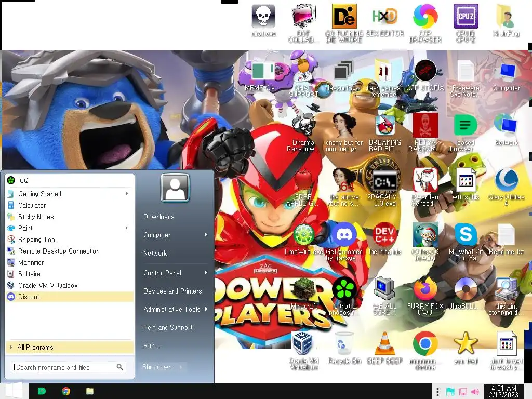Show hidden system tray icons

(x=437, y=392)
